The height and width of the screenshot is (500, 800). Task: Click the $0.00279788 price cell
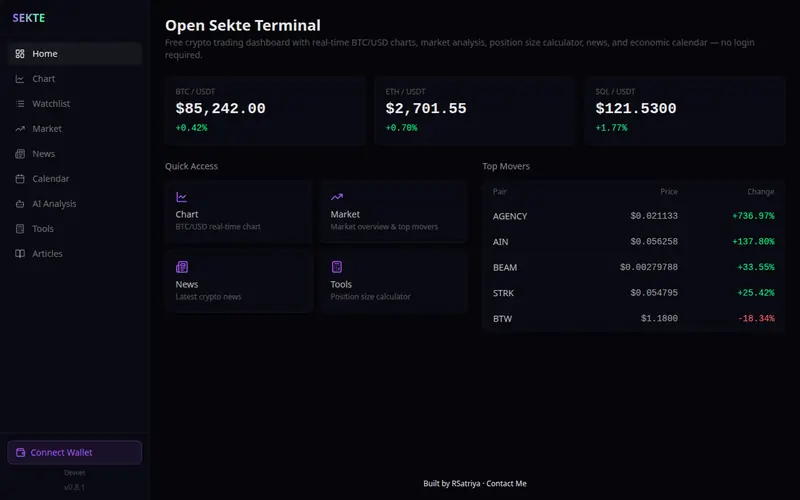[x=649, y=267]
